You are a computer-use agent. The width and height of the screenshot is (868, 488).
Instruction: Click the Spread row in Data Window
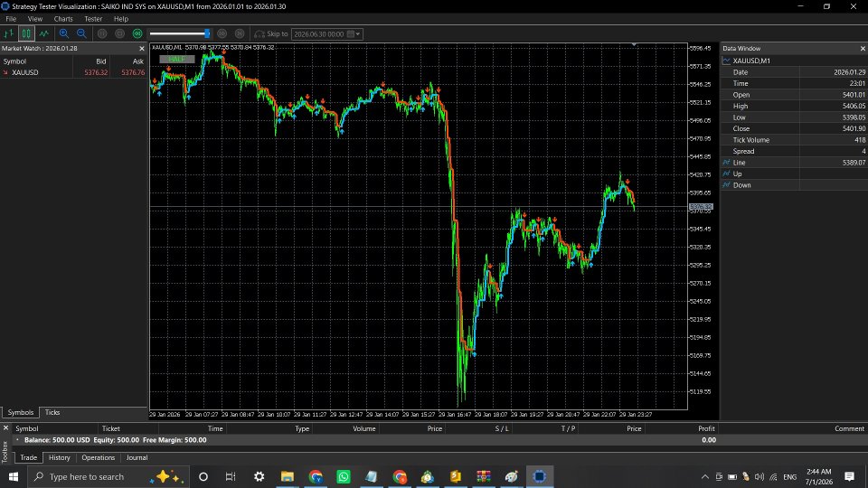794,151
